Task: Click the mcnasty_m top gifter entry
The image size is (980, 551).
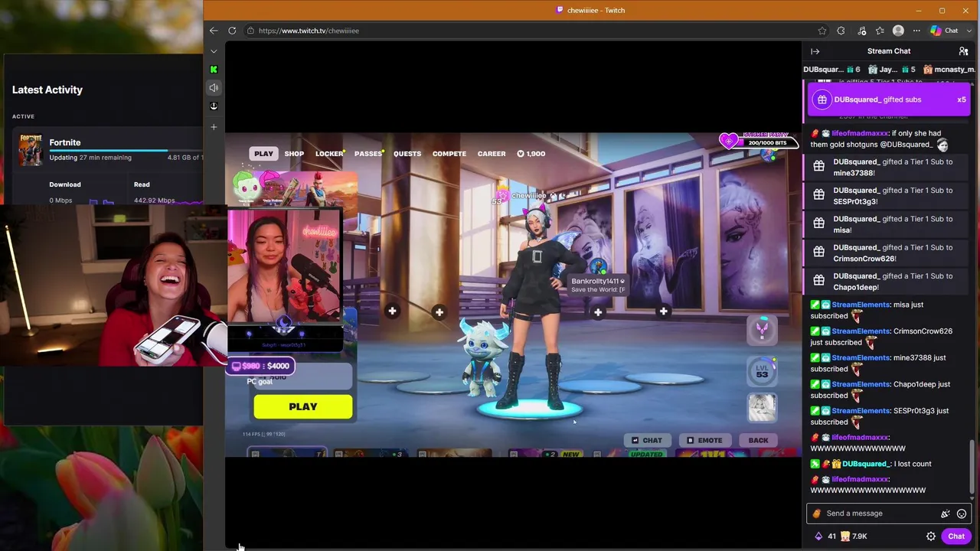Action: pyautogui.click(x=949, y=70)
